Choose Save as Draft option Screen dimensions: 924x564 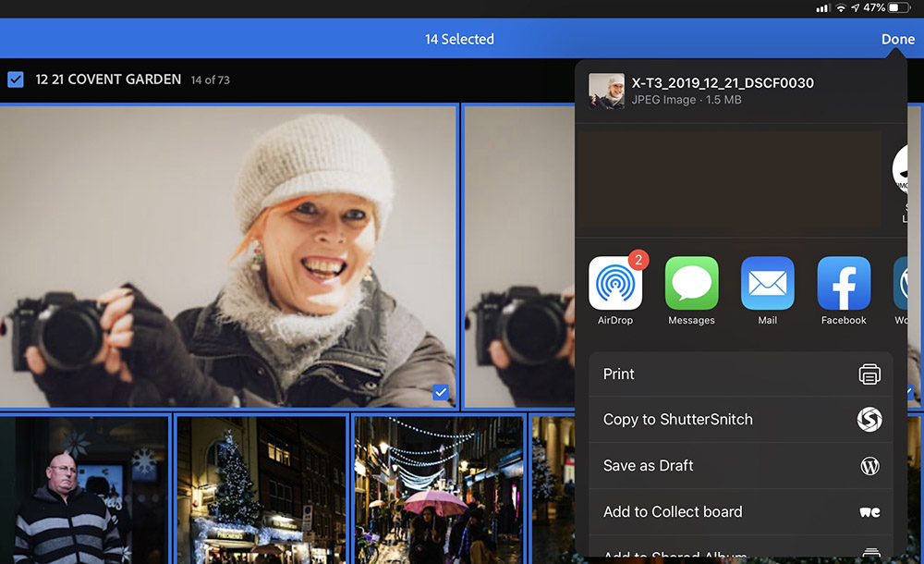pos(648,466)
